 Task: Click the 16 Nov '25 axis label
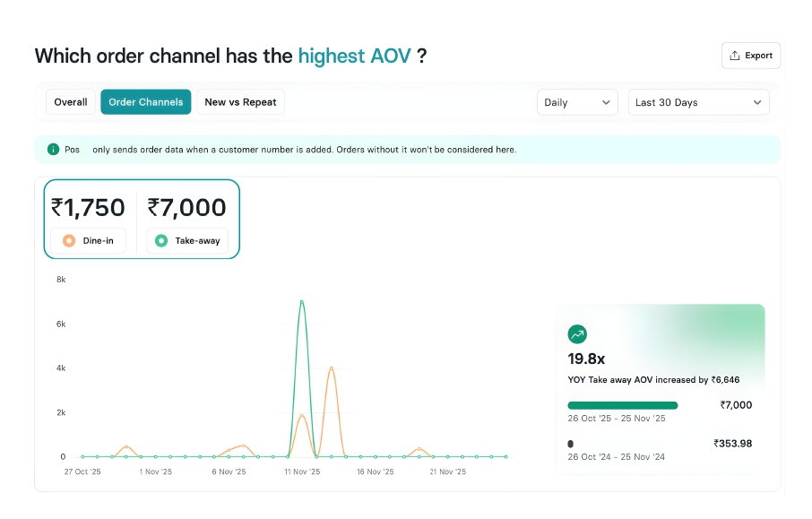point(375,471)
